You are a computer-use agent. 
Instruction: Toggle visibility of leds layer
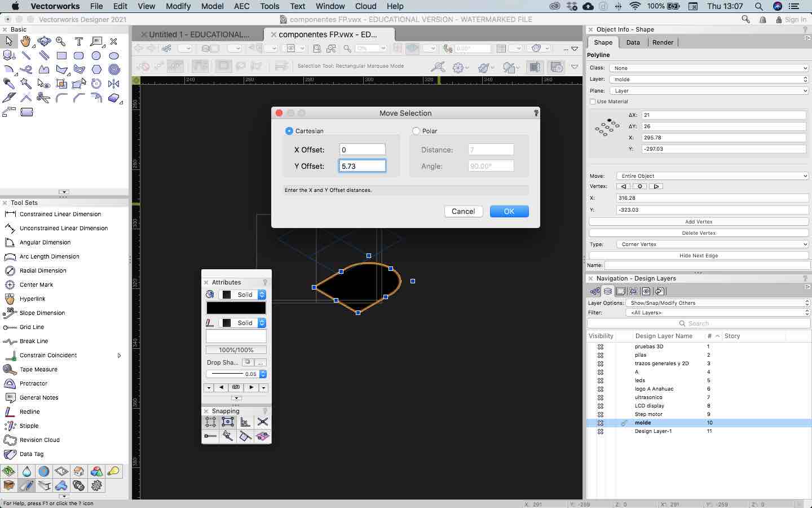[601, 380]
